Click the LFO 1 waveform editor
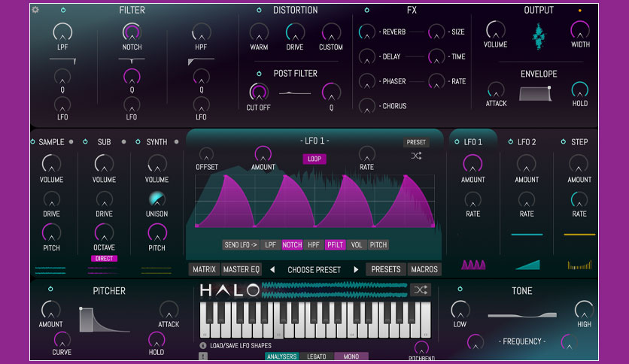This screenshot has width=629, height=364. click(315, 201)
